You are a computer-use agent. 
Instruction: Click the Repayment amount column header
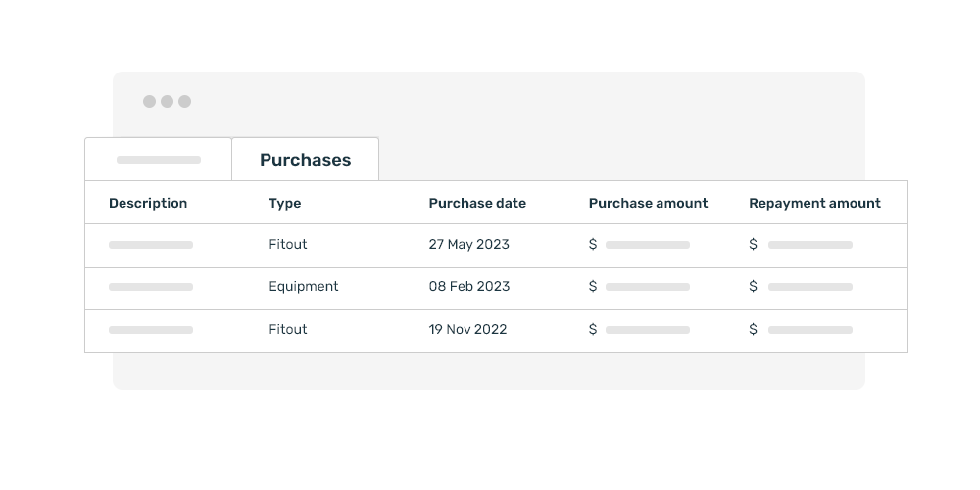click(x=815, y=203)
